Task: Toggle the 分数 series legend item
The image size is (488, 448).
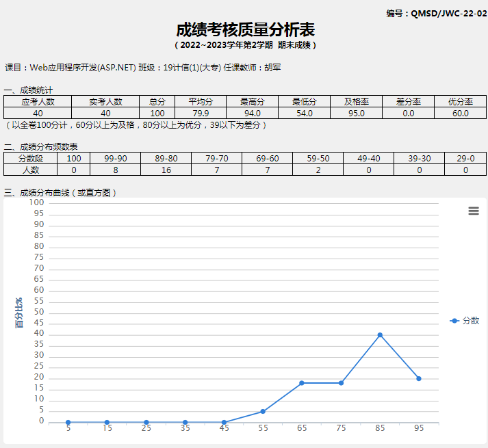Action: (x=465, y=320)
